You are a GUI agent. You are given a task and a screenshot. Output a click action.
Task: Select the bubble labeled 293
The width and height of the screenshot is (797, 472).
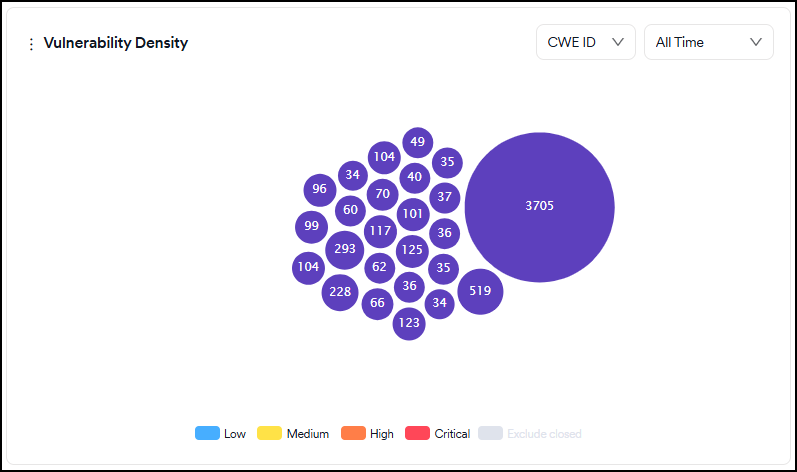tap(345, 249)
